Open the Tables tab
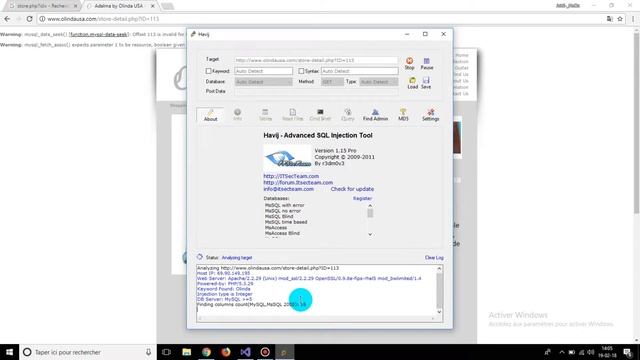Viewport: 640px width, 360px height. coord(265,115)
